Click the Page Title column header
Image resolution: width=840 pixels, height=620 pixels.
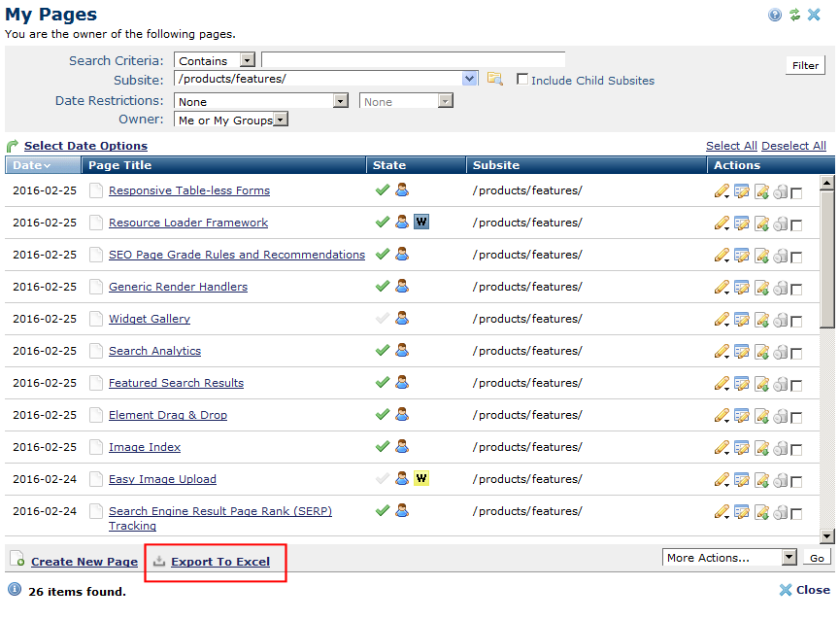[223, 165]
